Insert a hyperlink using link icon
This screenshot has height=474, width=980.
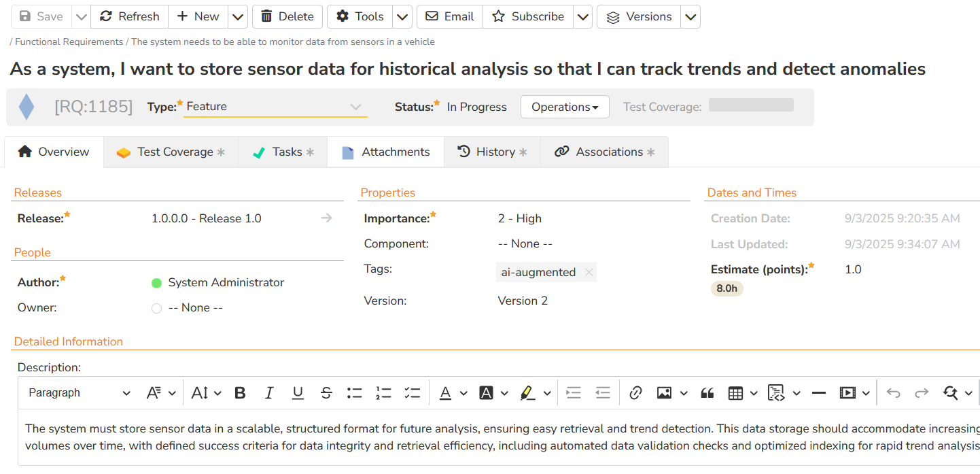pyautogui.click(x=635, y=393)
